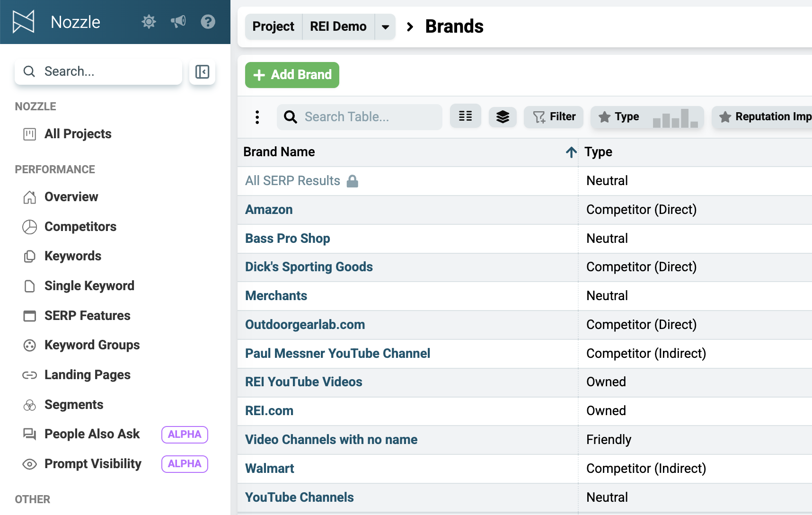812x515 pixels.
Task: Click the Keywords copy icon
Action: pyautogui.click(x=29, y=256)
